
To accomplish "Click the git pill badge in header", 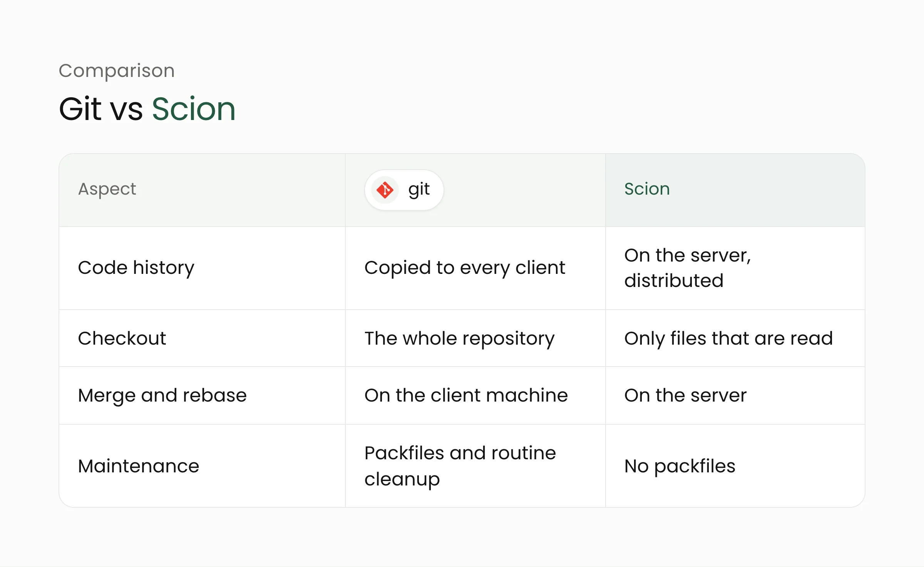I will pyautogui.click(x=404, y=190).
